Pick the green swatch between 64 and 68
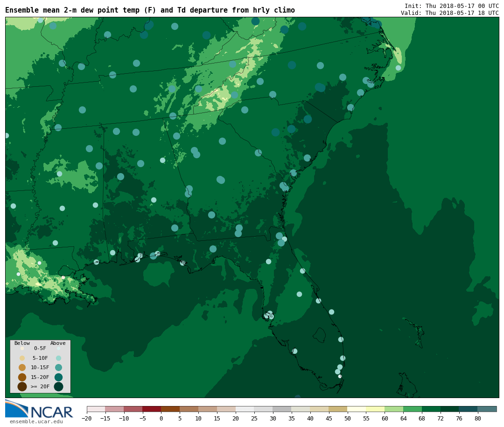 413,409
